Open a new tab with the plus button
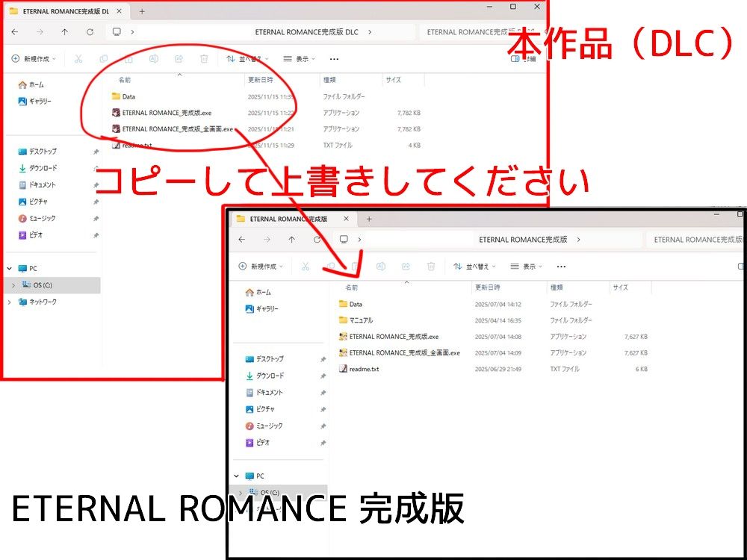This screenshot has width=747, height=560. [x=142, y=11]
